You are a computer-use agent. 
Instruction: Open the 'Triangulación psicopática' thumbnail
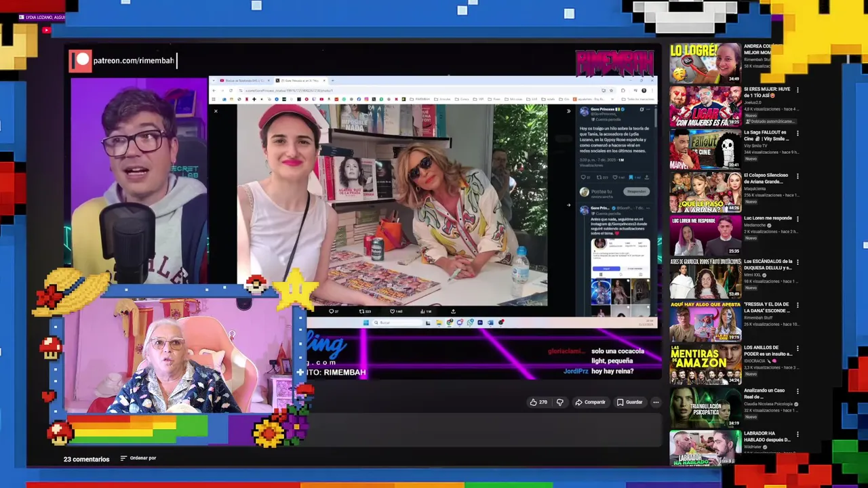click(x=705, y=407)
